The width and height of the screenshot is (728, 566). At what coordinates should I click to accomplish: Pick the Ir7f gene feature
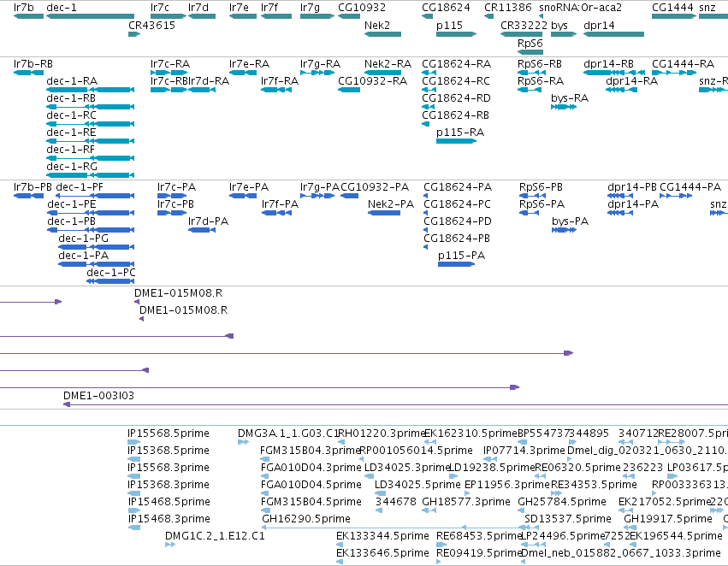click(x=276, y=16)
